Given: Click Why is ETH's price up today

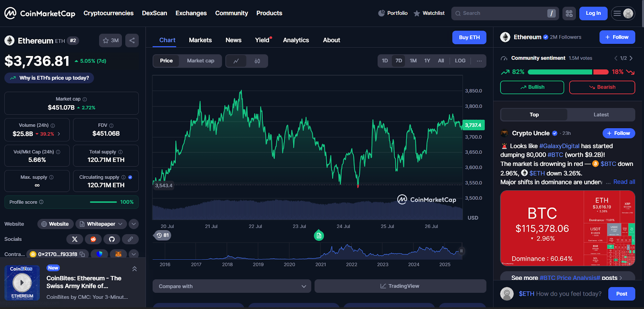Looking at the screenshot, I should click(x=49, y=78).
